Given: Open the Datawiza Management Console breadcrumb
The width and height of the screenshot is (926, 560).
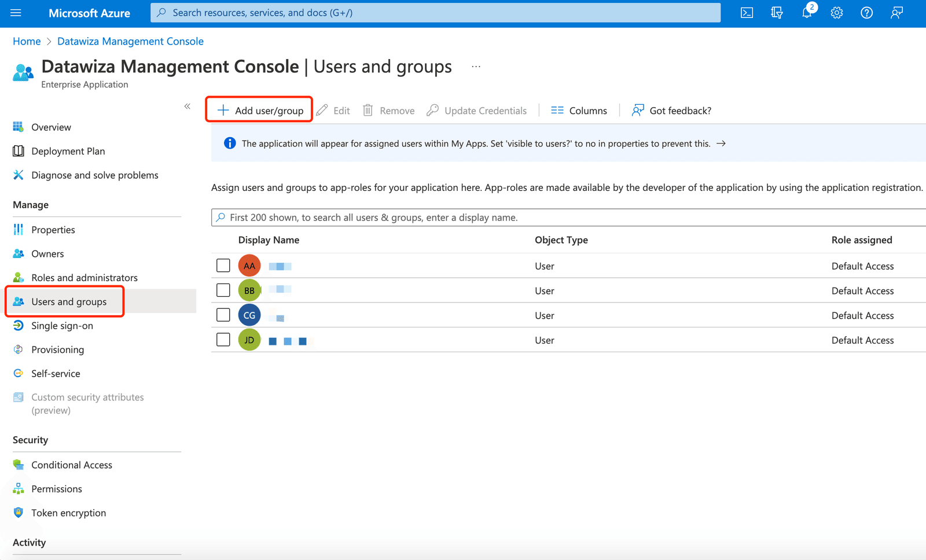Looking at the screenshot, I should (x=130, y=41).
